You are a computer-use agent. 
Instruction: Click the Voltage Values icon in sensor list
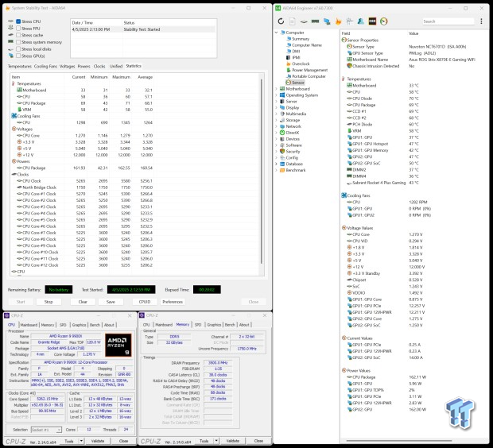(x=344, y=228)
